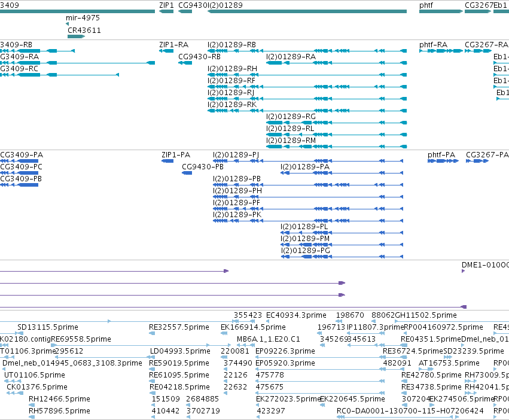Click RH12466.5prime label
The width and height of the screenshot is (509, 420).
click(59, 400)
